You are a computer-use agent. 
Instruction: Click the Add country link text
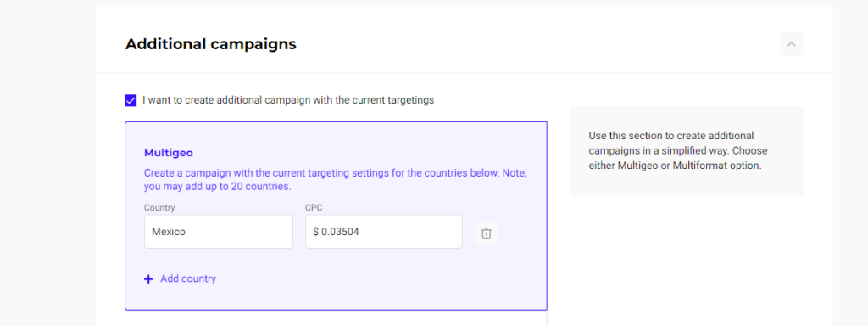[x=188, y=278]
